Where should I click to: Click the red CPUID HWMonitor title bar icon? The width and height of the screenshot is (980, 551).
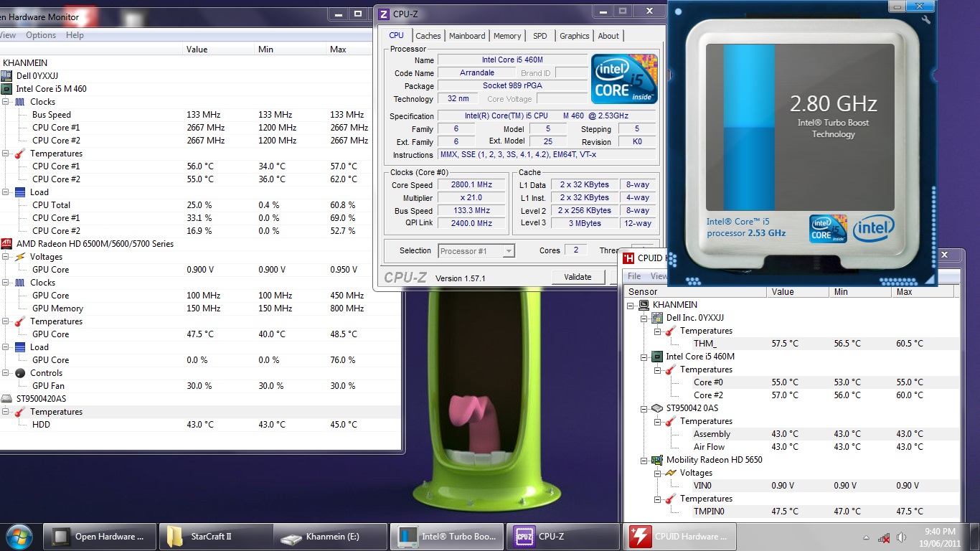click(628, 258)
